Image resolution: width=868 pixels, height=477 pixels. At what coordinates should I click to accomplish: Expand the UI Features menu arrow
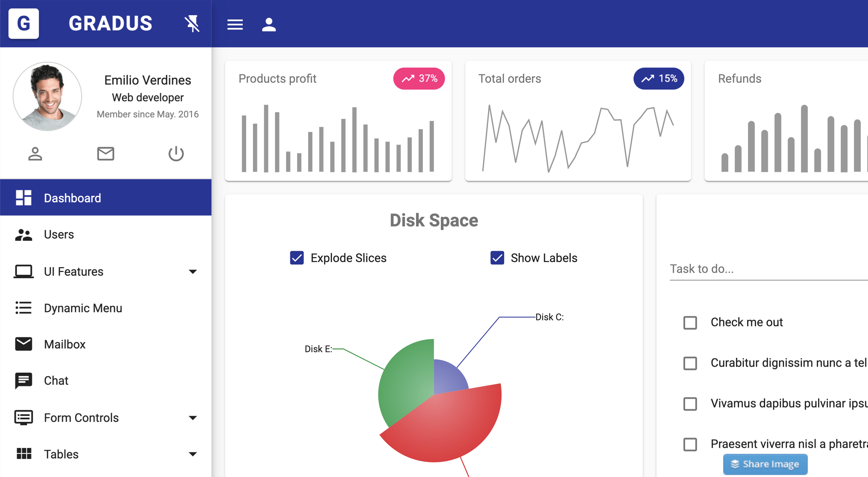click(193, 272)
